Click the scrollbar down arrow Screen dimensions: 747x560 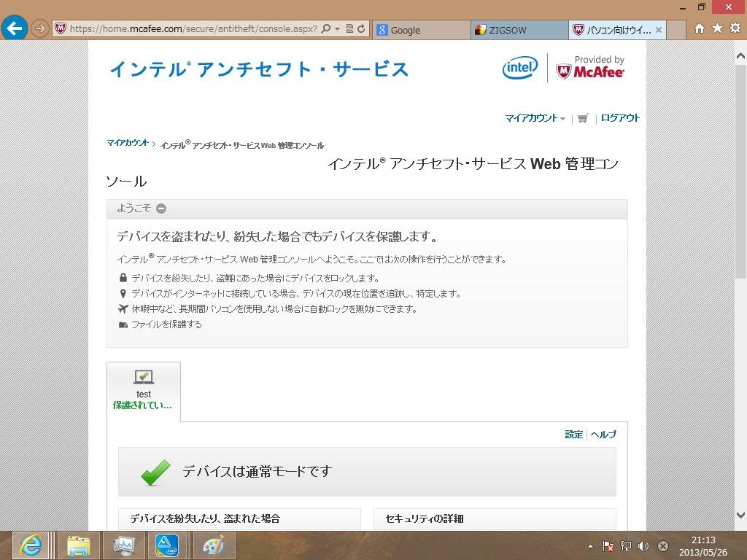(741, 515)
